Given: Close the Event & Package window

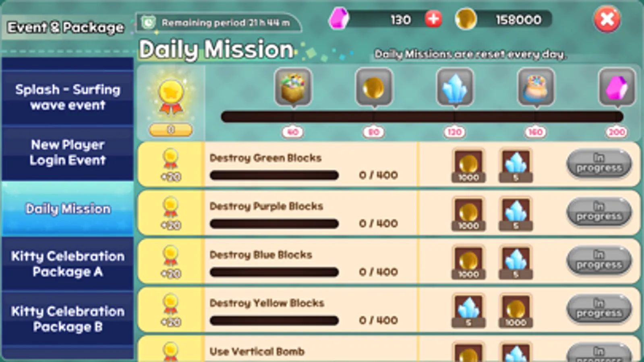Looking at the screenshot, I should click(x=607, y=19).
